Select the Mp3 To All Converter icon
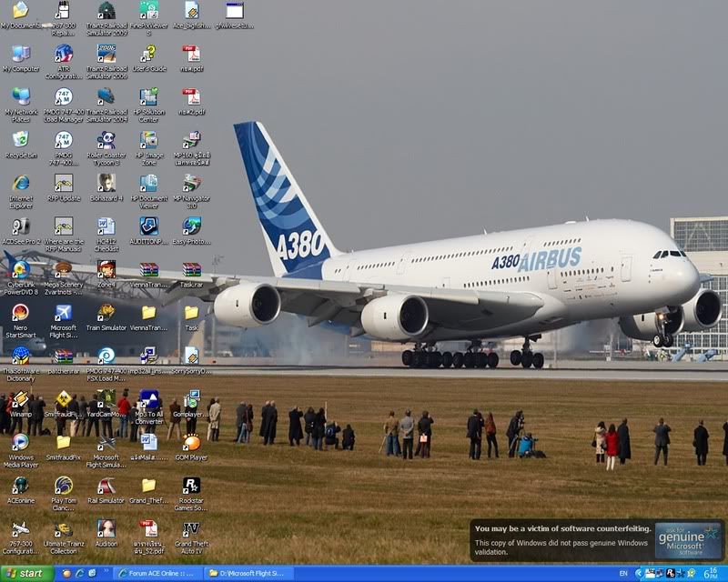 (149, 407)
